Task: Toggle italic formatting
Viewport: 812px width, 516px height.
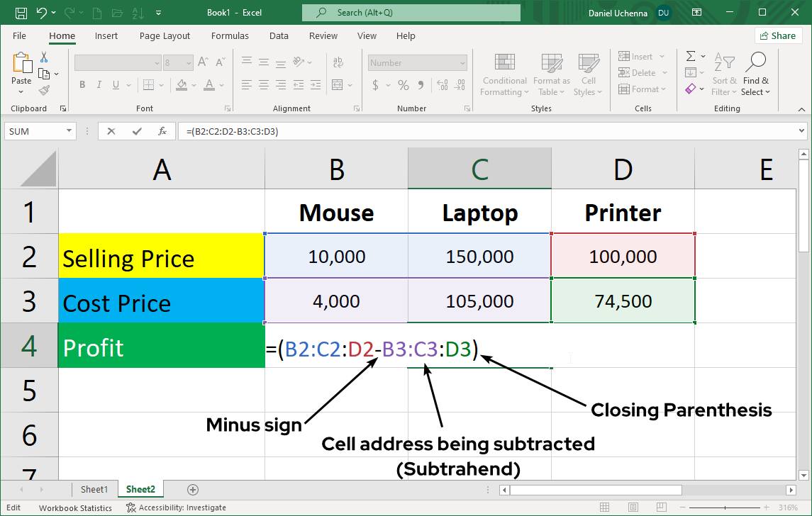Action: 99,84
